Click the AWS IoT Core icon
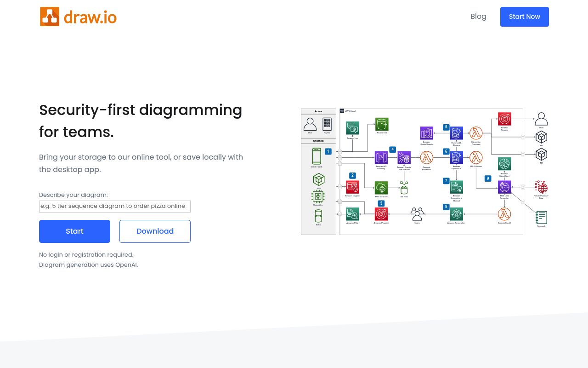The width and height of the screenshot is (588, 368). pos(381,188)
